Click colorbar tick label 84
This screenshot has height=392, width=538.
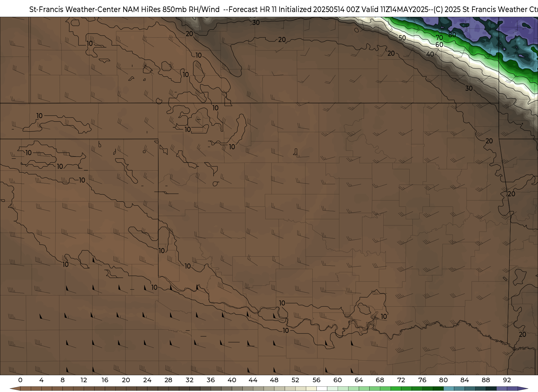click(x=465, y=380)
